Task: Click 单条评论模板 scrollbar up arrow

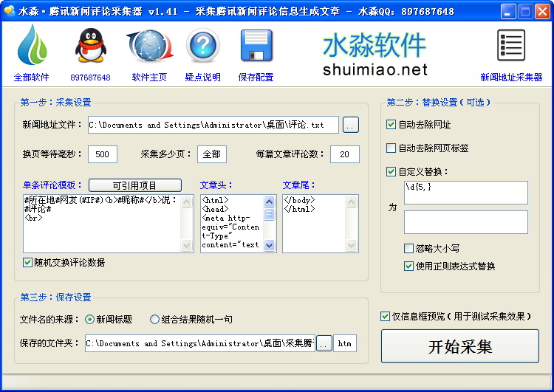Action: pyautogui.click(x=187, y=202)
